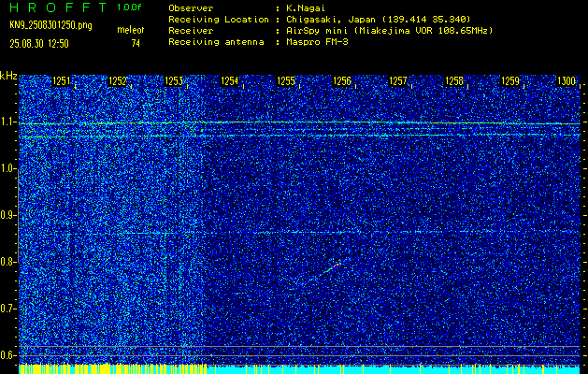Click the version label 1.00f
The image size is (588, 374).
[x=129, y=7]
